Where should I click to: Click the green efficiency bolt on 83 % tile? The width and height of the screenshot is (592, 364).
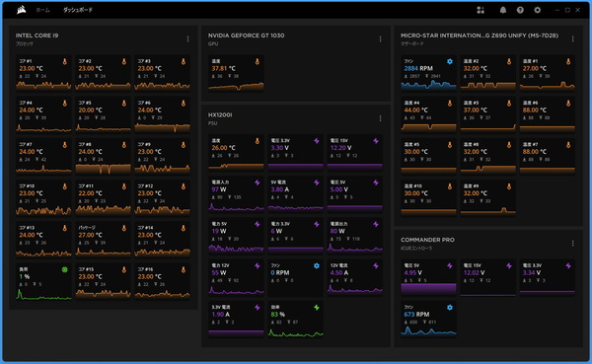tap(317, 308)
